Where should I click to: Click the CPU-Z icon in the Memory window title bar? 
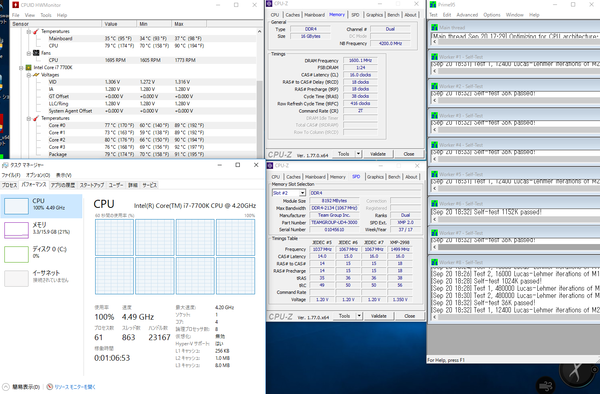coord(270,3)
